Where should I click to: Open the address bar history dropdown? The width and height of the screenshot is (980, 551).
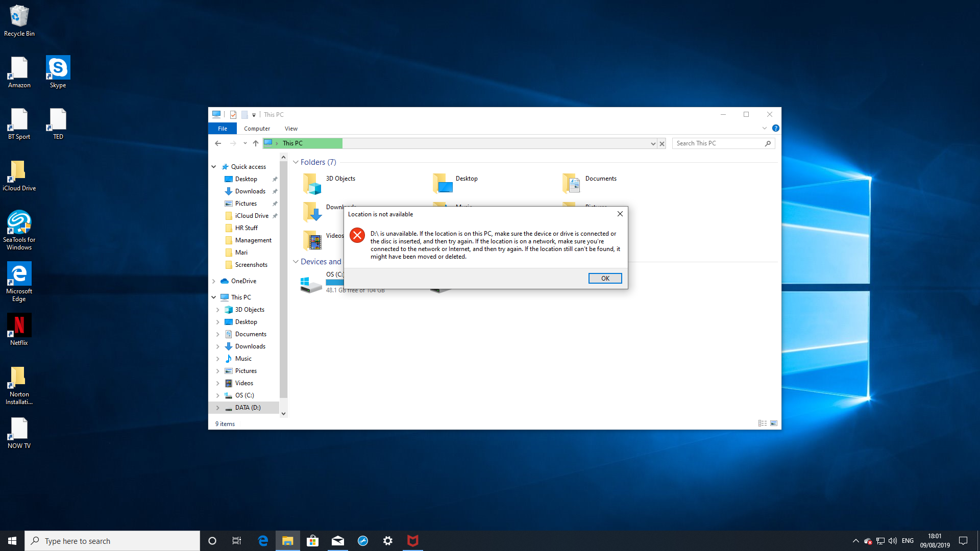coord(653,144)
